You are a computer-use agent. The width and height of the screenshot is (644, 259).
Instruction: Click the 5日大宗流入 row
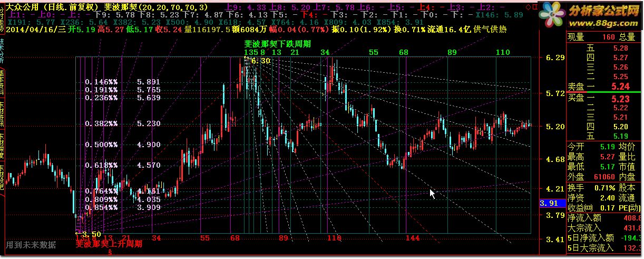coord(605,247)
